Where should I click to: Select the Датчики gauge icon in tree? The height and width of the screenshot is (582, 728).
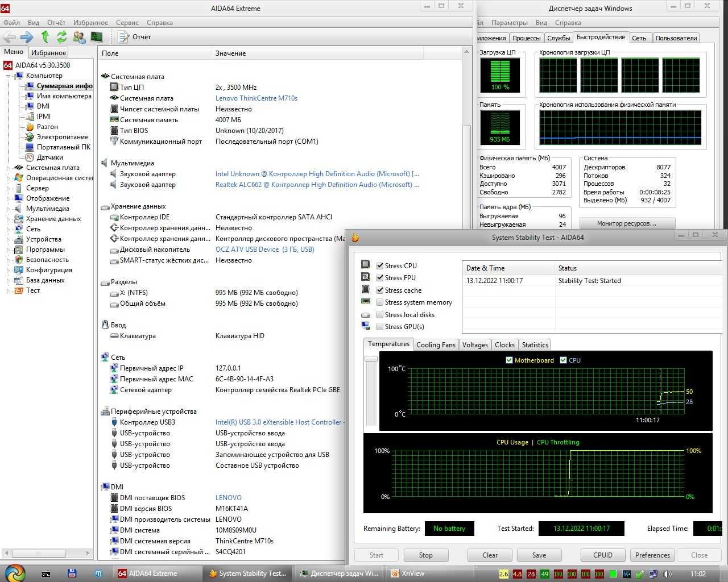pyautogui.click(x=30, y=157)
